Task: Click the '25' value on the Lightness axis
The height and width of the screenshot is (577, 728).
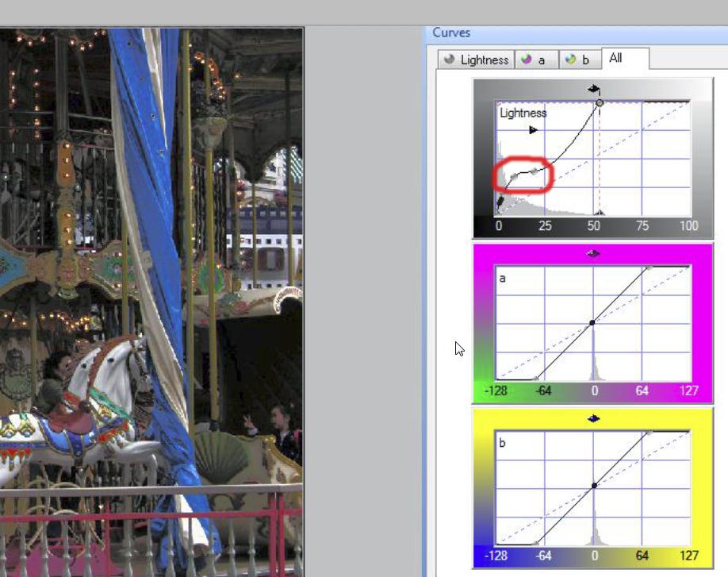Action: pos(545,225)
